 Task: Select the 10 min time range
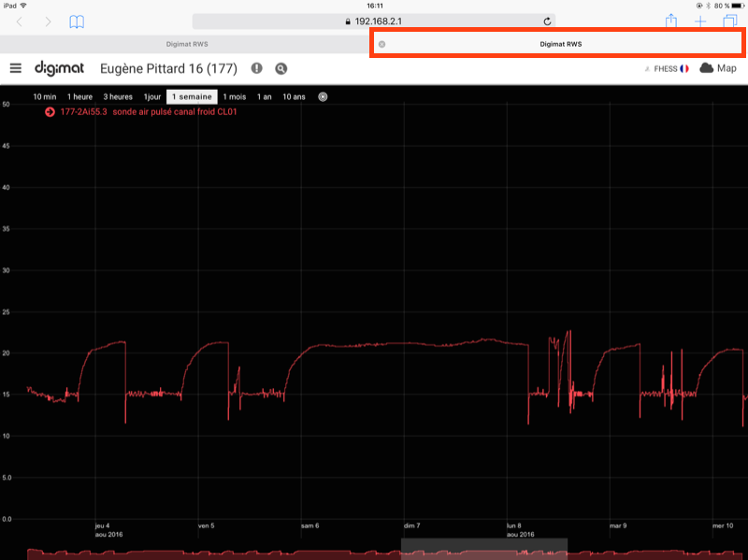[x=44, y=97]
